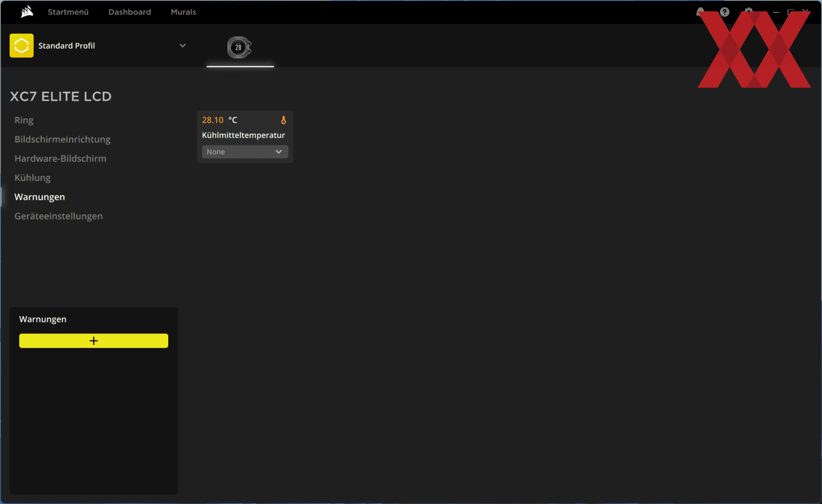Open Geräteeinstellungen
The width and height of the screenshot is (822, 504).
click(59, 216)
